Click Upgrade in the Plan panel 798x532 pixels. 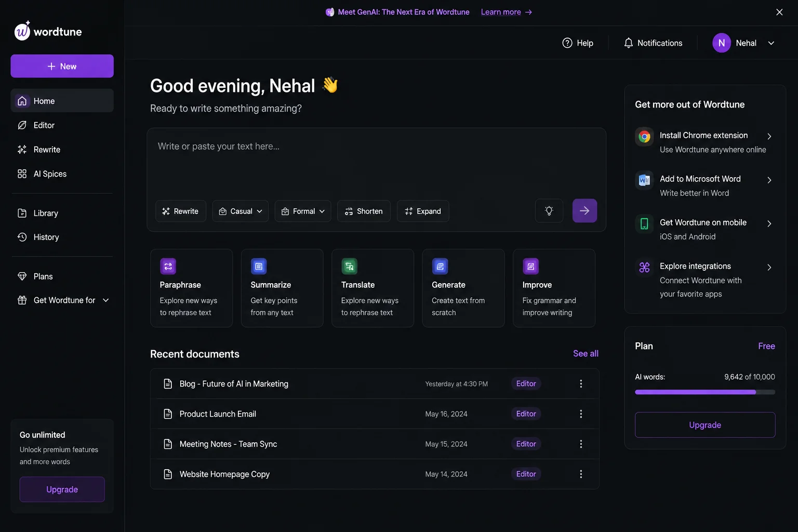click(705, 425)
